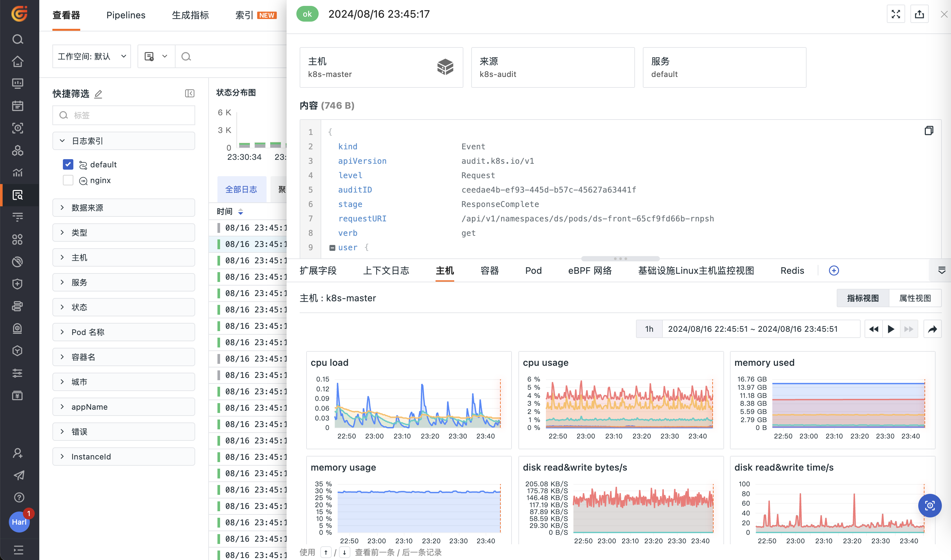Close the log detail panel
The width and height of the screenshot is (951, 560).
coord(944,14)
